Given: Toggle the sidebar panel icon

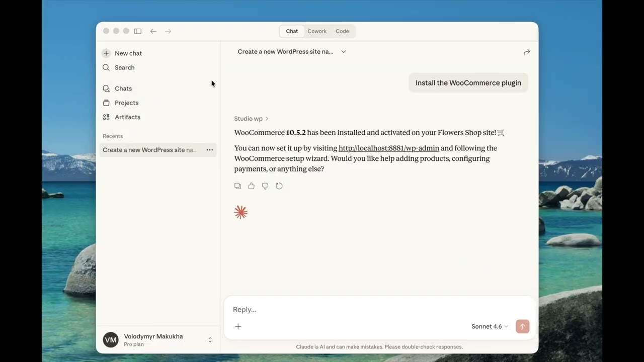Looking at the screenshot, I should click(137, 31).
